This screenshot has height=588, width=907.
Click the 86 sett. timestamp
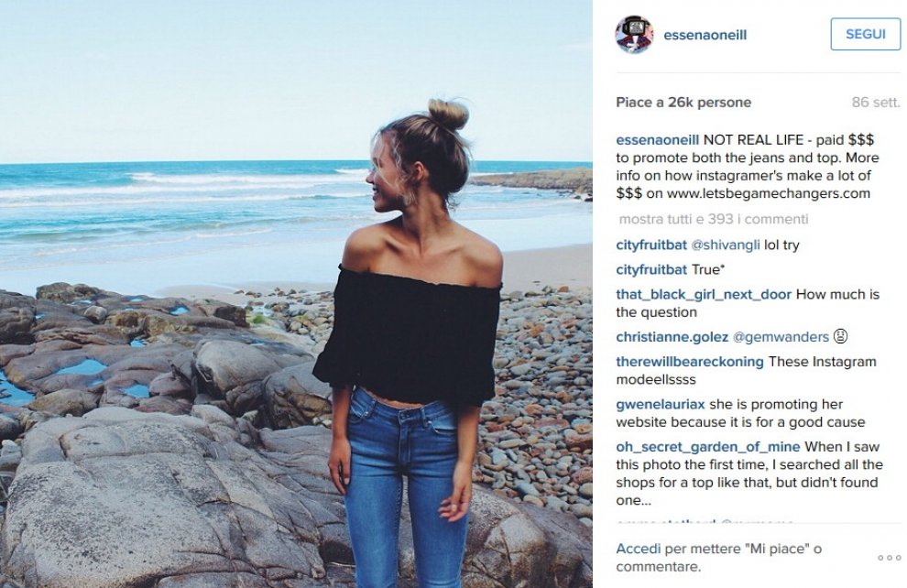pyautogui.click(x=876, y=103)
